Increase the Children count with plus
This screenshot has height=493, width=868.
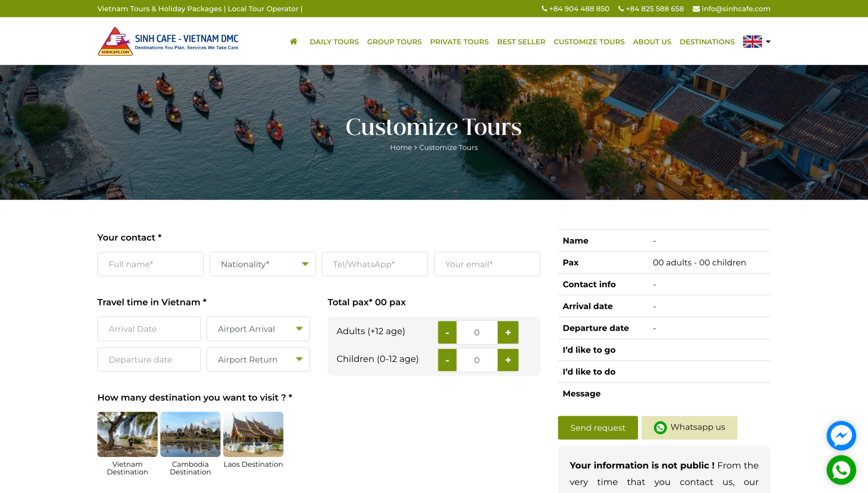[x=508, y=360]
